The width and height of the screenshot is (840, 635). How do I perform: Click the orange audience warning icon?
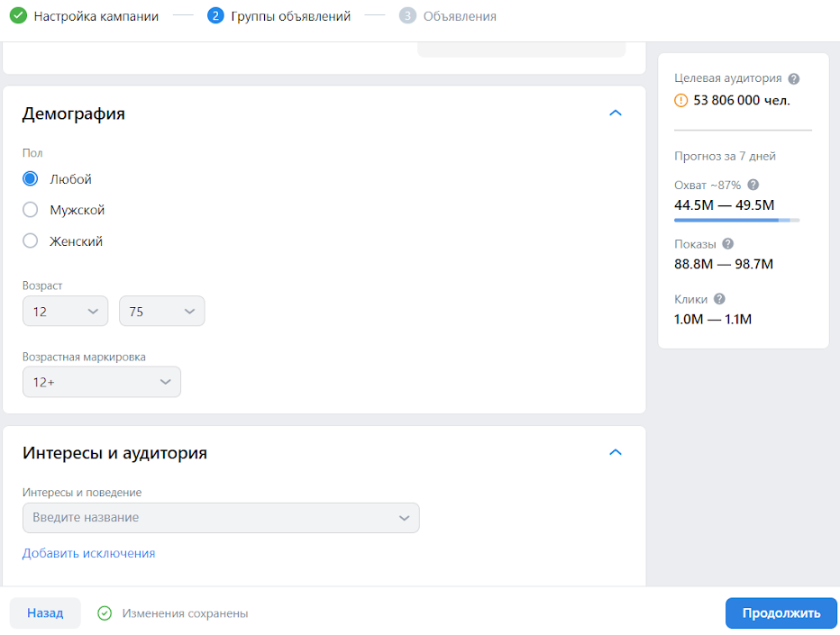coord(680,100)
